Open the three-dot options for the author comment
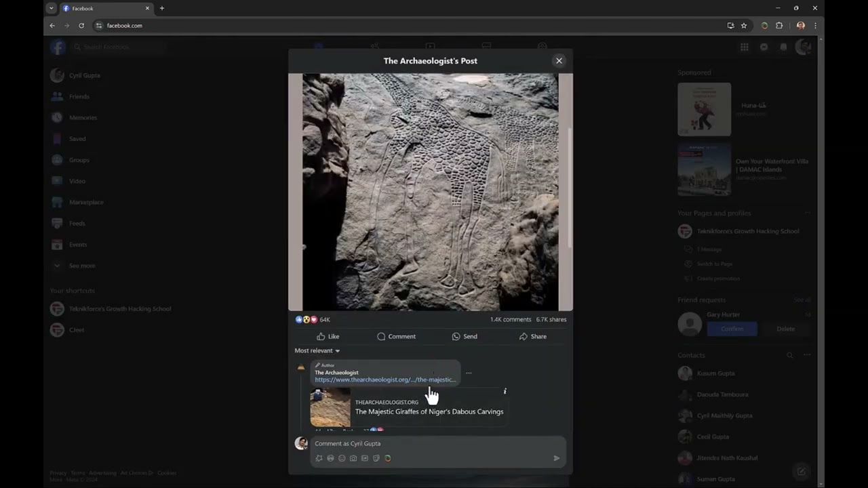The image size is (868, 488). coord(469,373)
